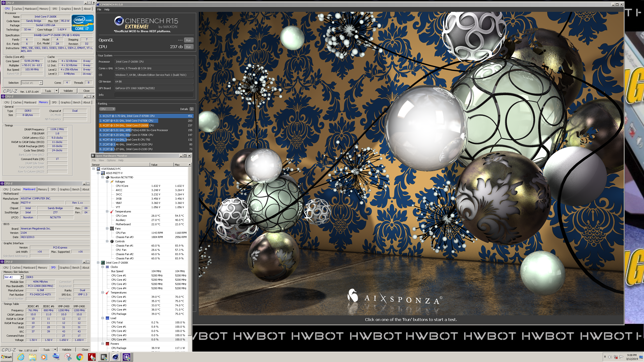Image resolution: width=644 pixels, height=362 pixels.
Task: Click the Fans icon in hardware monitor
Action: coord(112,229)
